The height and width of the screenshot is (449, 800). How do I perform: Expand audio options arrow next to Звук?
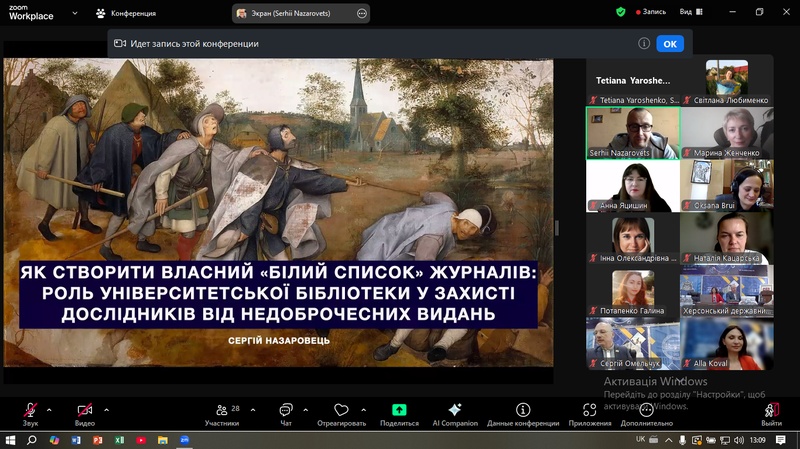pyautogui.click(x=49, y=410)
